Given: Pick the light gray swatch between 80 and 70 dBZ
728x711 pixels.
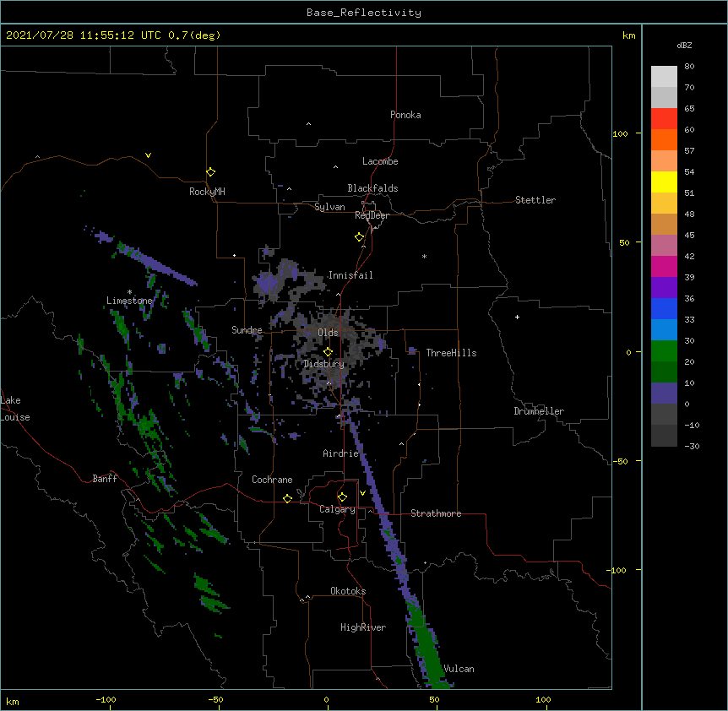Looking at the screenshot, I should 664,77.
